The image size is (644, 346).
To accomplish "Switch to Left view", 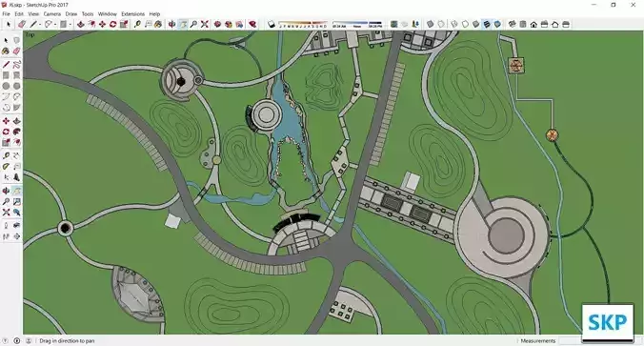I will [x=566, y=25].
